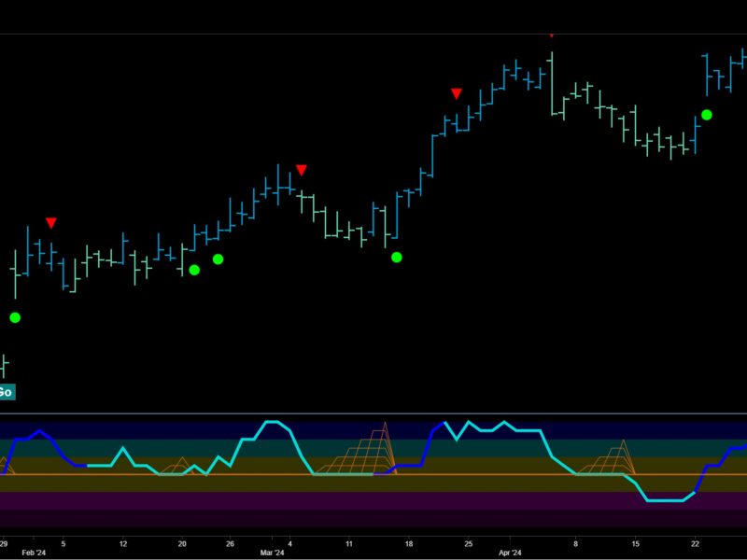Click the oscillator trough below zero in mid-April
Screen dimensions: 747x560
point(665,500)
